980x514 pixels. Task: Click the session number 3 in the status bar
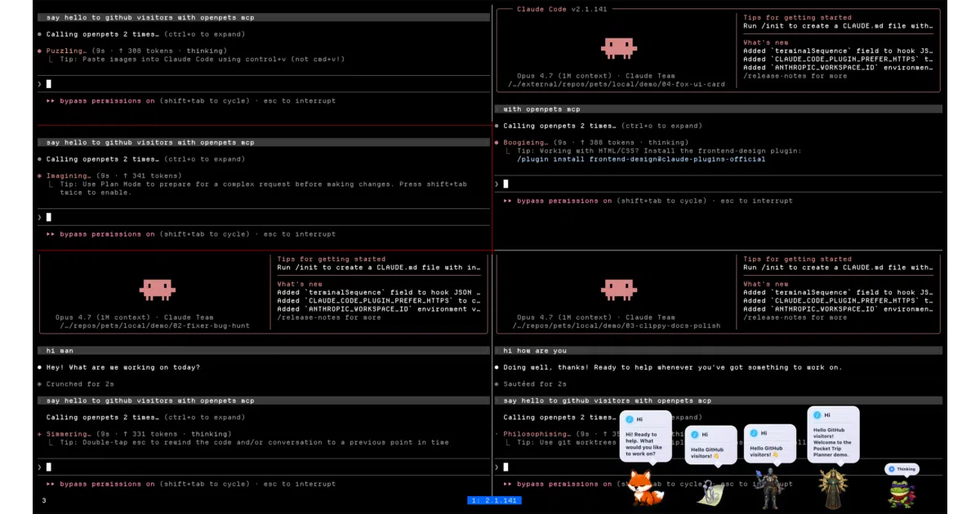44,500
